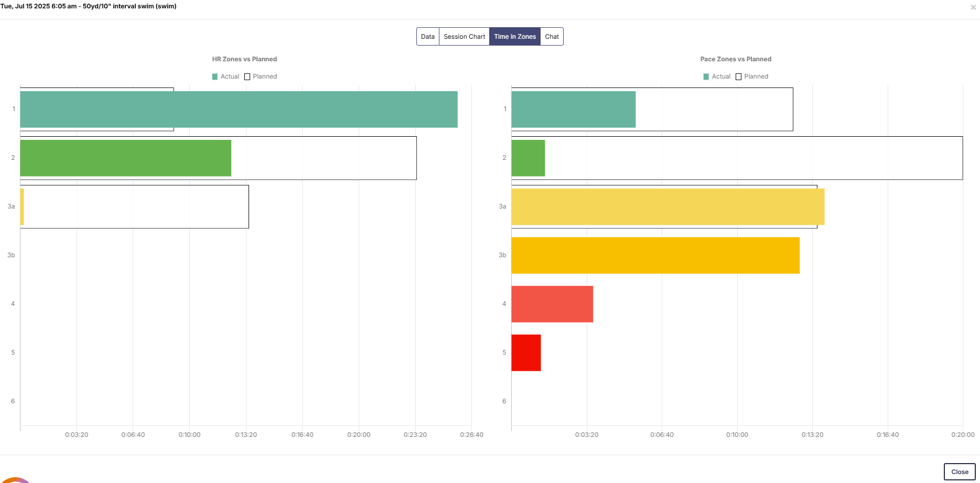
Task: Open the Session Chart tab
Action: point(464,37)
